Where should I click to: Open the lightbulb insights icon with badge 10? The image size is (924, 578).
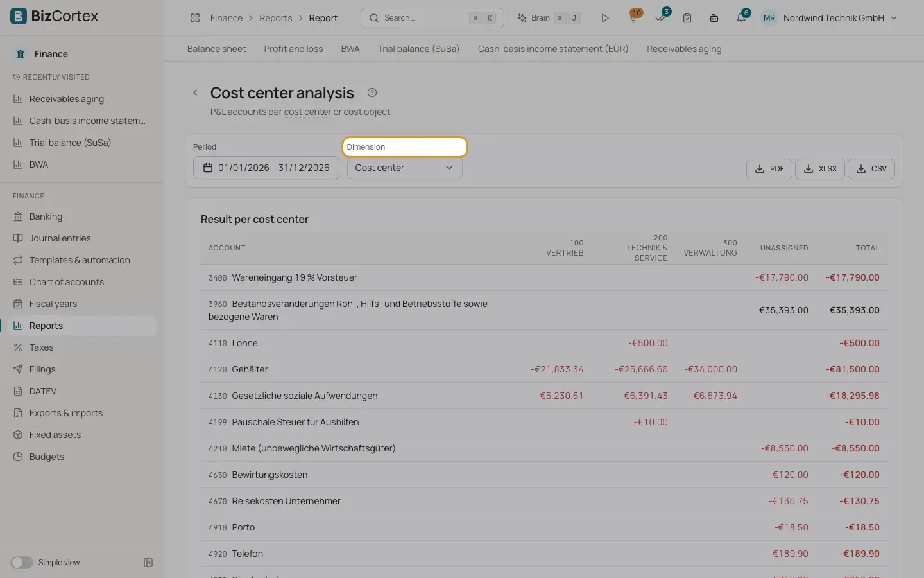(634, 17)
